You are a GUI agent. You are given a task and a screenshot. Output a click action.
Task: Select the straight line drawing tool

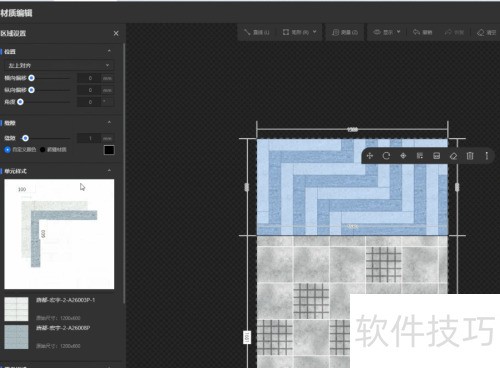tap(257, 32)
